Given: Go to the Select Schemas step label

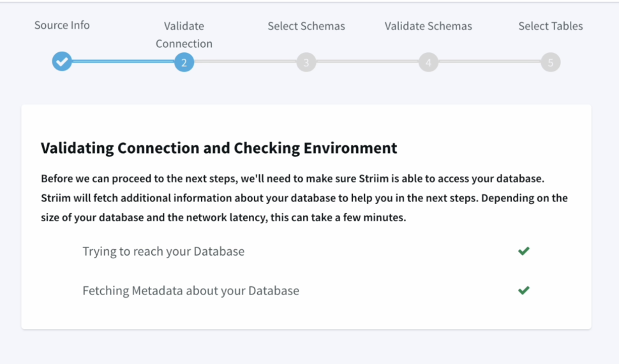Looking at the screenshot, I should tap(306, 26).
